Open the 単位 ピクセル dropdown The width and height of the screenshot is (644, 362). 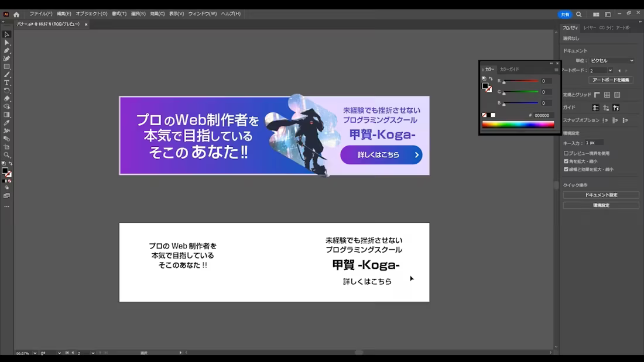click(x=612, y=61)
